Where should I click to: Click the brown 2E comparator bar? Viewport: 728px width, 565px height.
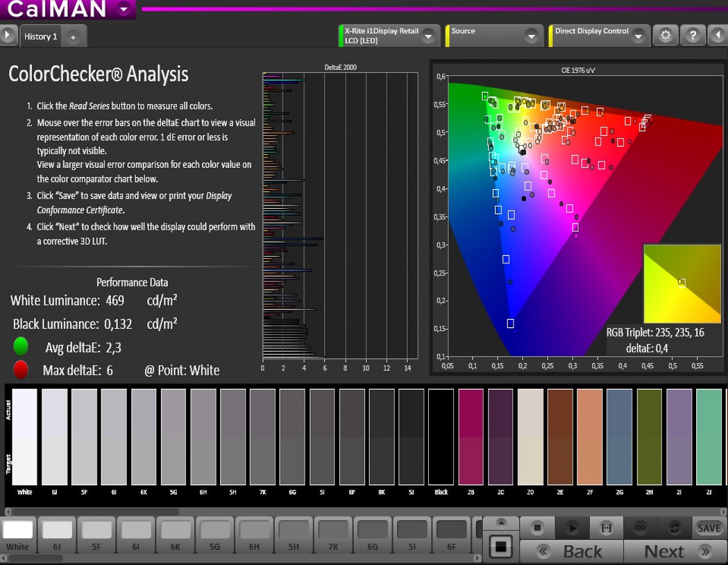point(560,437)
